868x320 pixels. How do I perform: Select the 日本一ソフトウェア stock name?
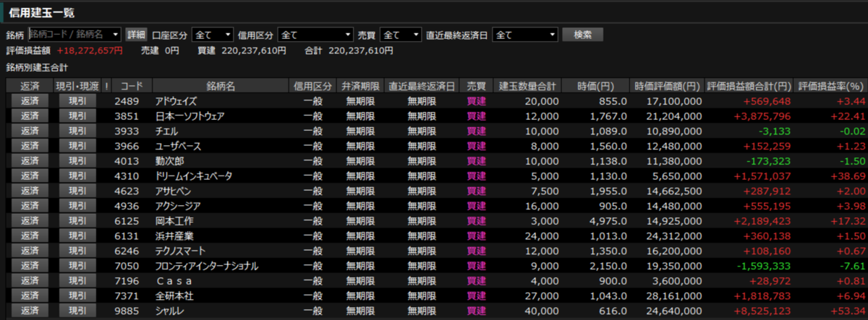point(190,116)
